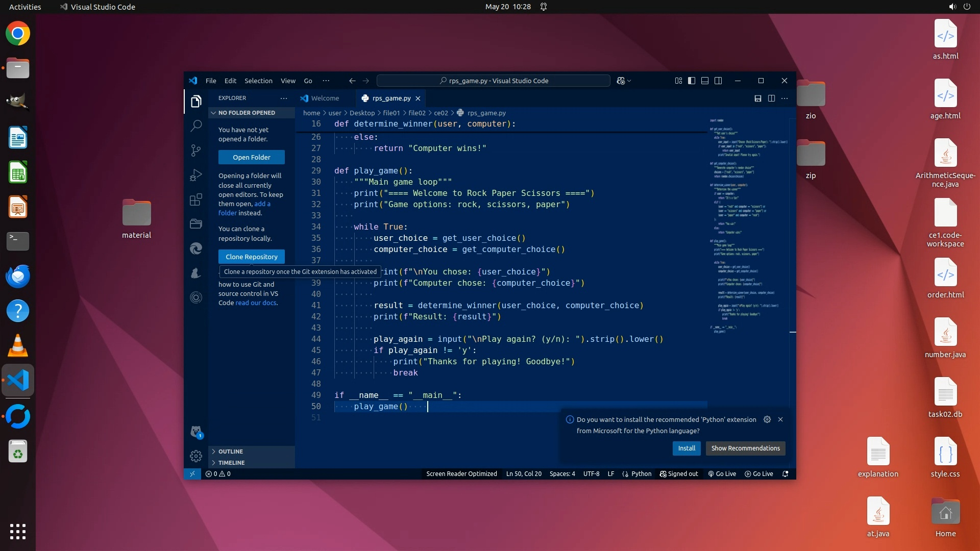Install the recommended Python extension
Image resolution: width=980 pixels, height=551 pixels.
point(687,448)
